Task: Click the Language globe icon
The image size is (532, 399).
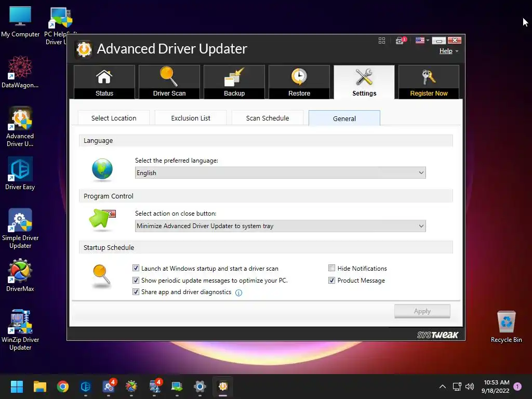Action: click(102, 169)
